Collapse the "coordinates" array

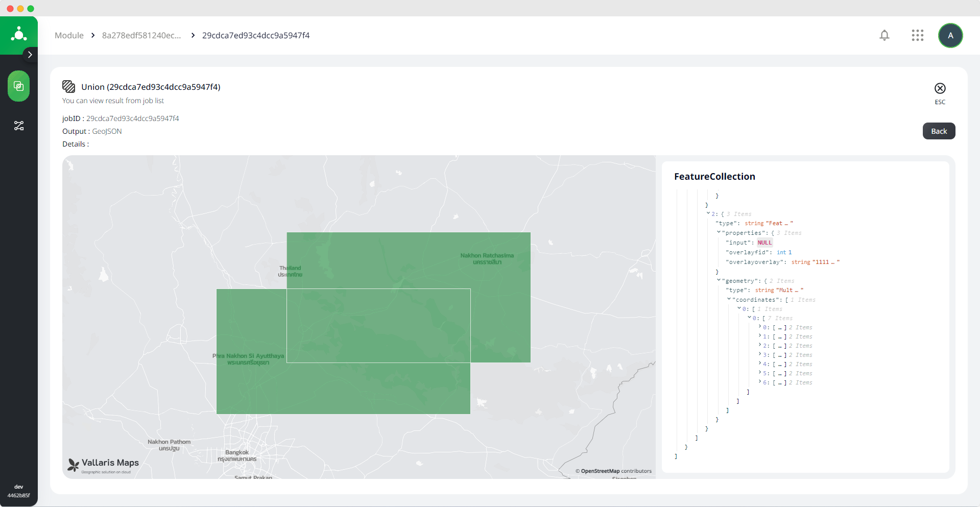pos(729,299)
